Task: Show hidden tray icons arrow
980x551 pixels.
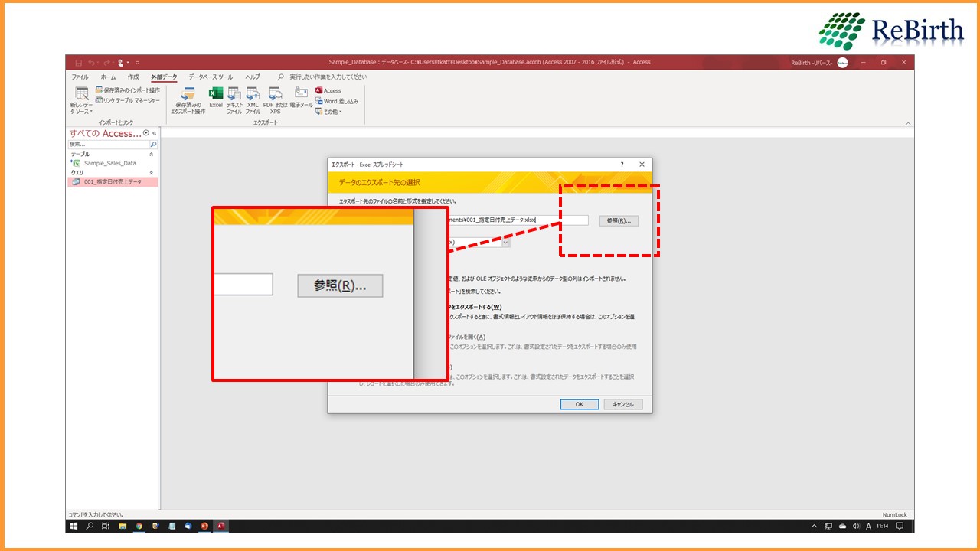Action: pos(814,527)
